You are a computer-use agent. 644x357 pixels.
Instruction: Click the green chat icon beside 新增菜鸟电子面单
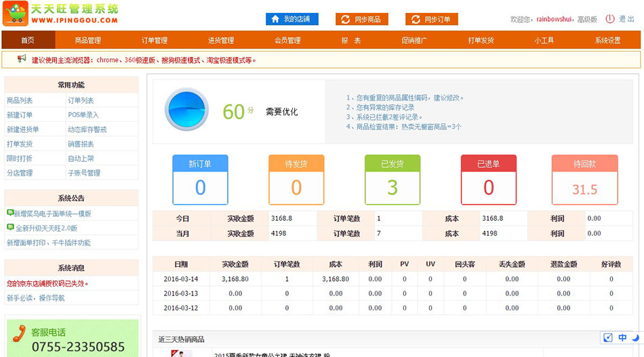(x=9, y=213)
